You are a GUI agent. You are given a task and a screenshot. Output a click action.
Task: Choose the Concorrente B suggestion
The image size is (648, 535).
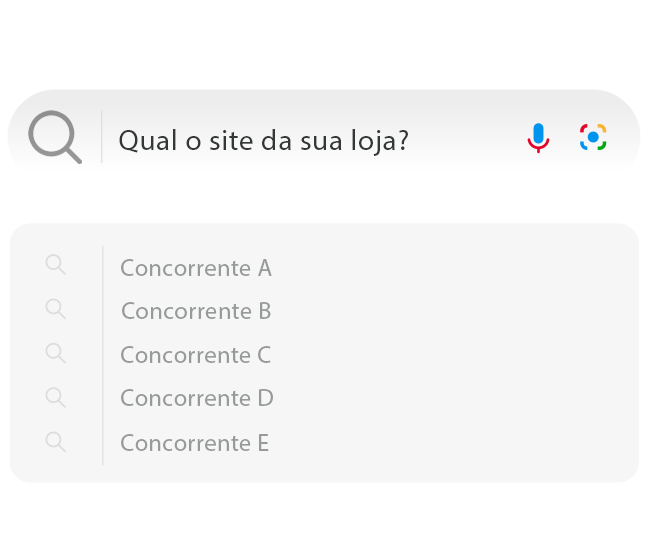196,311
